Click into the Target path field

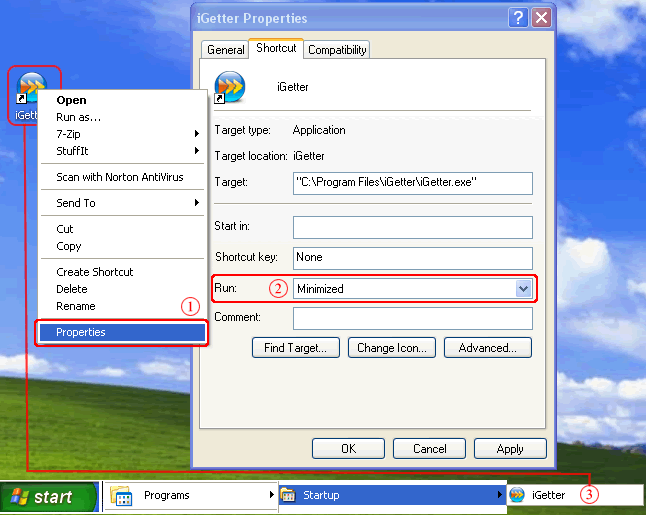pos(412,183)
